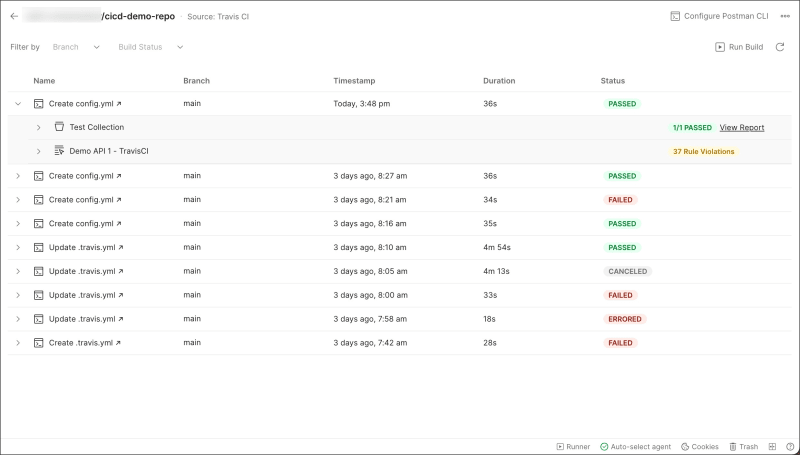Open the Build Status filter dropdown
800x455 pixels.
click(x=151, y=47)
